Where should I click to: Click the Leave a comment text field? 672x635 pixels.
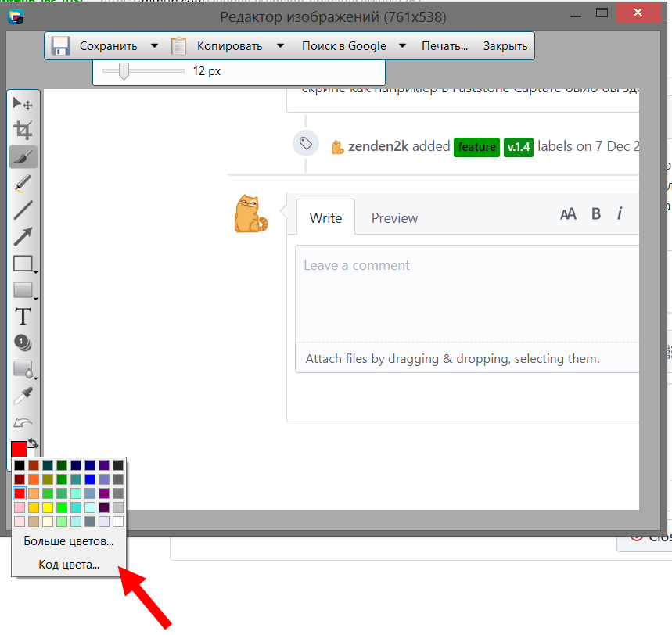pos(467,294)
